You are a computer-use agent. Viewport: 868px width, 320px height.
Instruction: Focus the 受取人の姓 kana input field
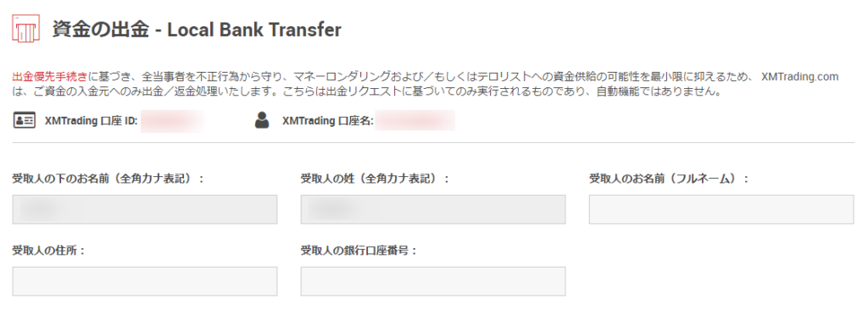pyautogui.click(x=433, y=209)
